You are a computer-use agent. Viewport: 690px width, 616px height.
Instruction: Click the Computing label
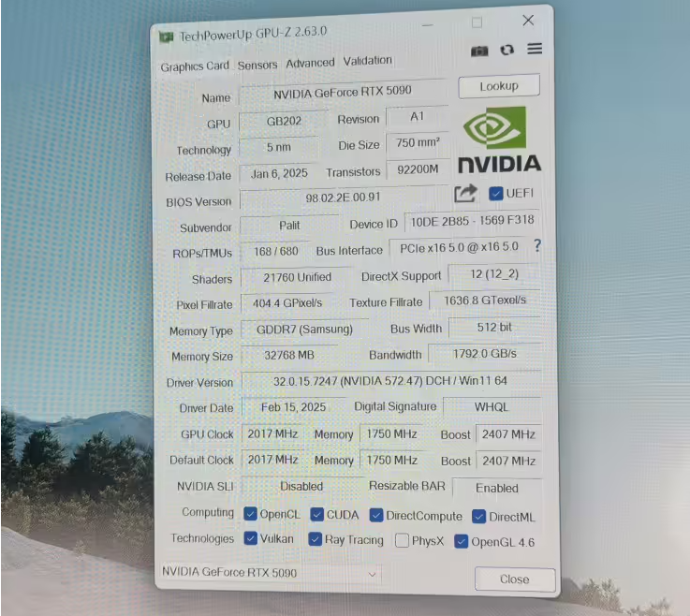208,512
